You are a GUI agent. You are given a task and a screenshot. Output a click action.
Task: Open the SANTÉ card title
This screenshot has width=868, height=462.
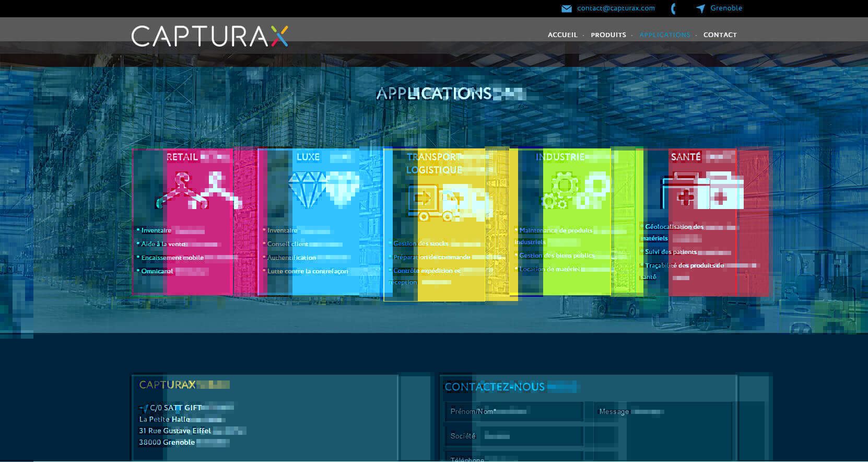pyautogui.click(x=686, y=157)
